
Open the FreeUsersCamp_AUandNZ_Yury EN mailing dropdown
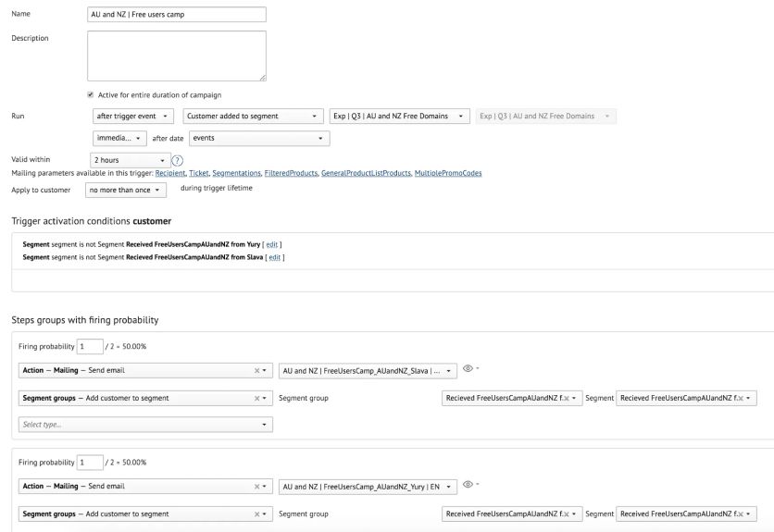tap(368, 487)
